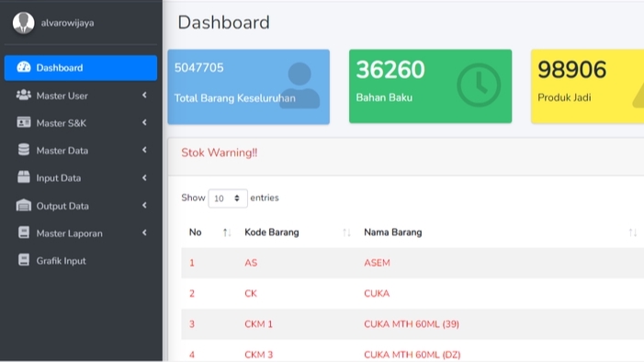Click the alvarowijaya user avatar
644x362 pixels.
[x=23, y=23]
